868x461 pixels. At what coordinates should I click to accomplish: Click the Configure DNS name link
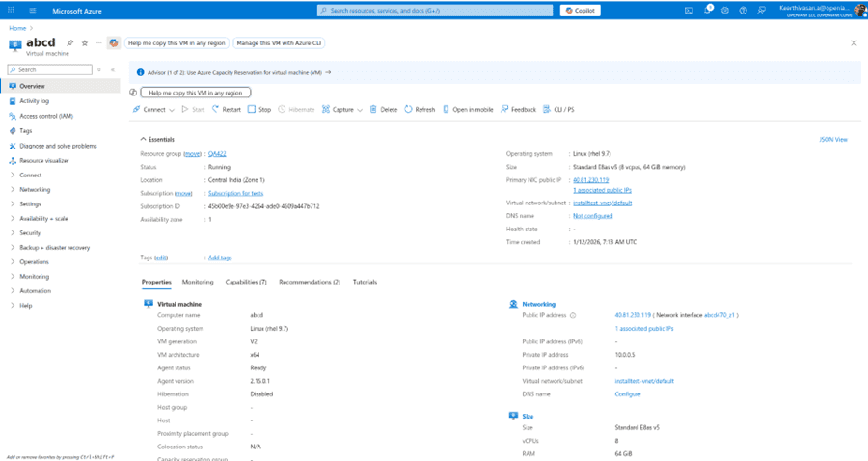[x=628, y=394]
